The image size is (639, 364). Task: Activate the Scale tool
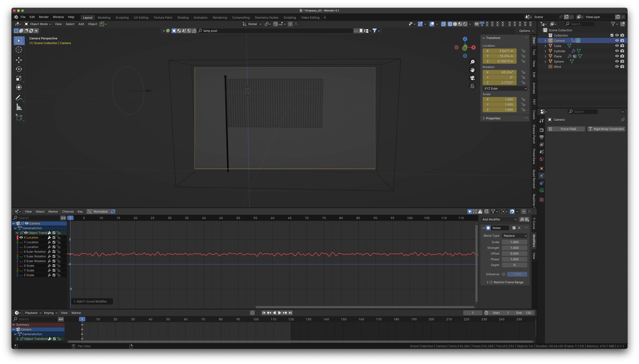click(x=19, y=78)
